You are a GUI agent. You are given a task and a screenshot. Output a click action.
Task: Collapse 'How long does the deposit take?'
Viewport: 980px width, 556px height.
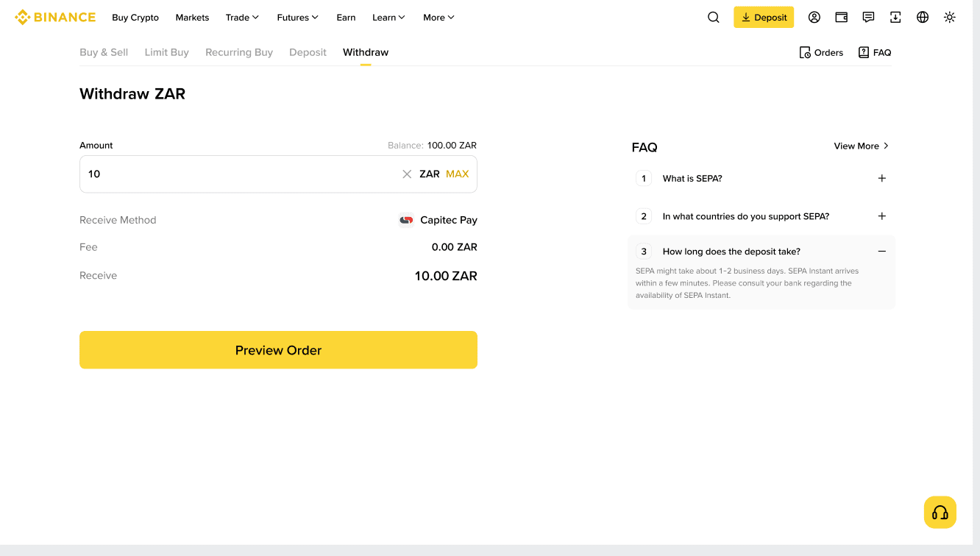(x=761, y=252)
